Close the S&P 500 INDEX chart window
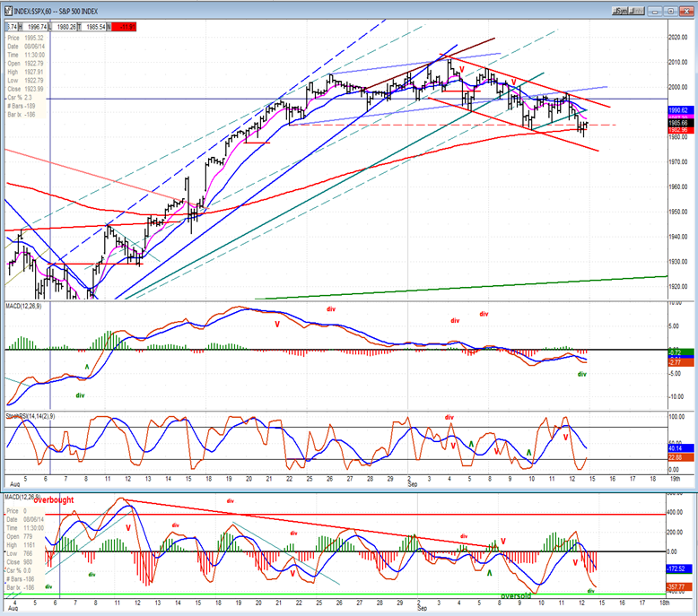This screenshot has width=698, height=616. [x=686, y=12]
